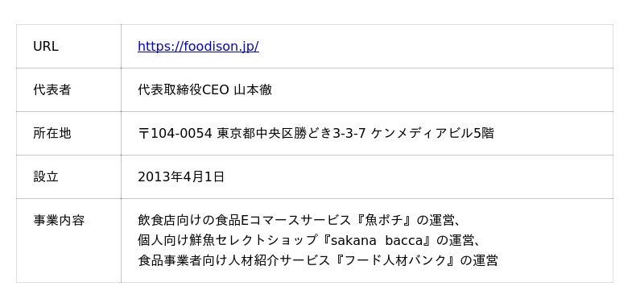This screenshot has height=307, width=644.
Task: Open the https://foodison.jp/ link
Action: click(x=198, y=47)
